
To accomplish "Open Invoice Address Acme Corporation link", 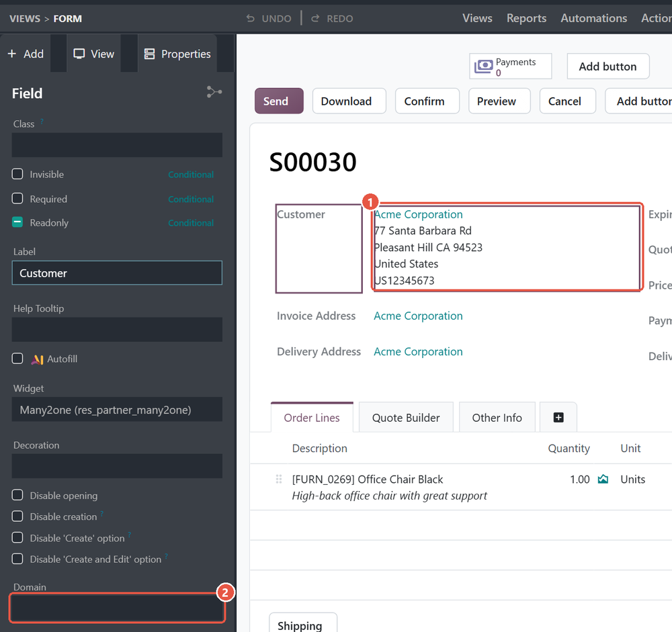I will [418, 316].
